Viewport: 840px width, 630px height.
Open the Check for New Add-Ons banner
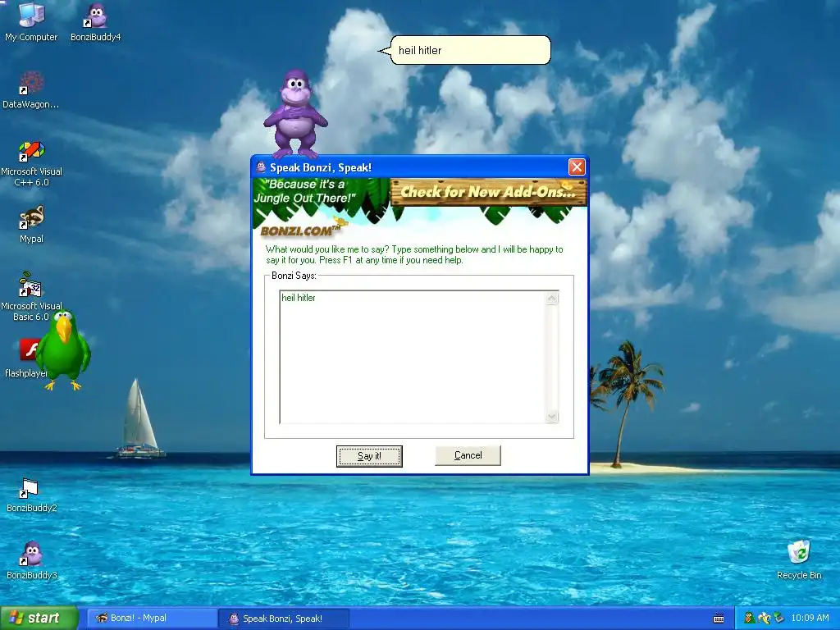pos(489,192)
